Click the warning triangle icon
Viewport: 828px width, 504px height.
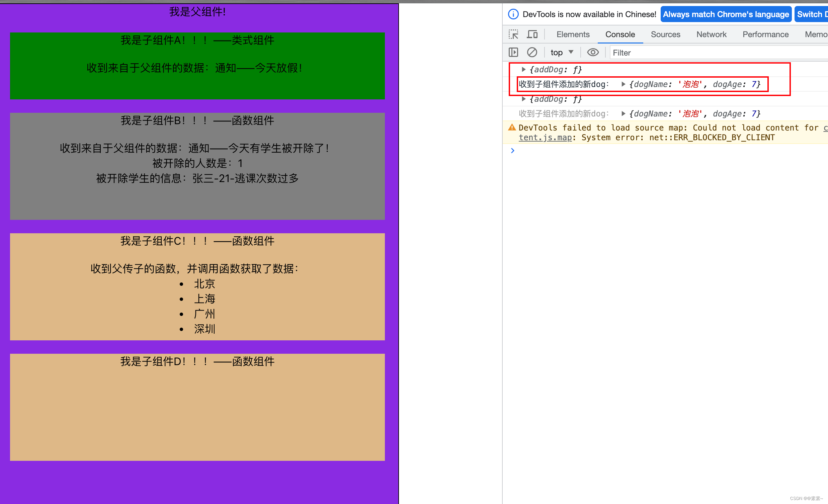(x=510, y=127)
